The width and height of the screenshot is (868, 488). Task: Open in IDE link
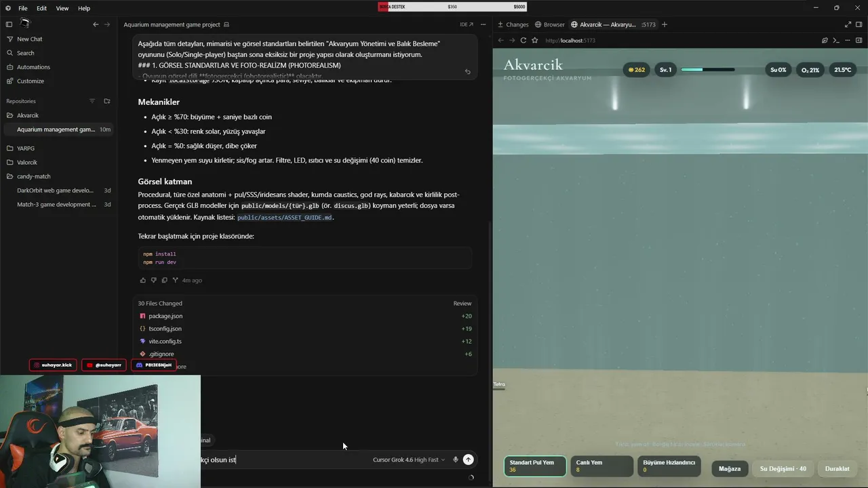[x=467, y=24]
